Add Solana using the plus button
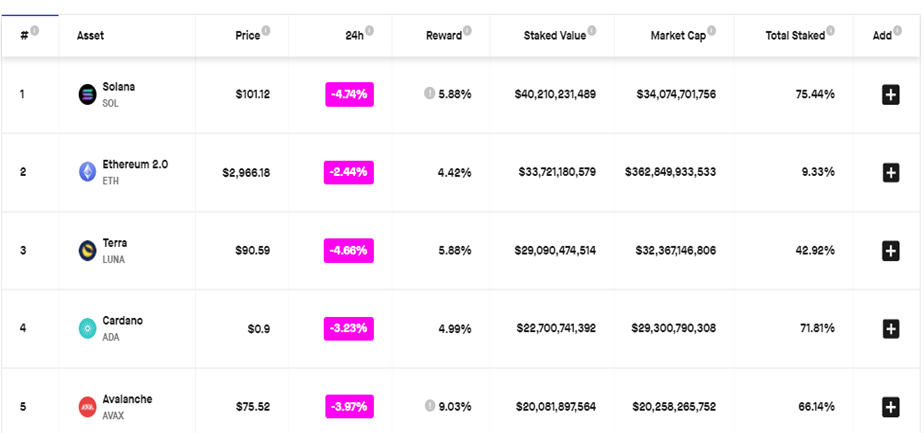Image resolution: width=924 pixels, height=433 pixels. click(890, 94)
